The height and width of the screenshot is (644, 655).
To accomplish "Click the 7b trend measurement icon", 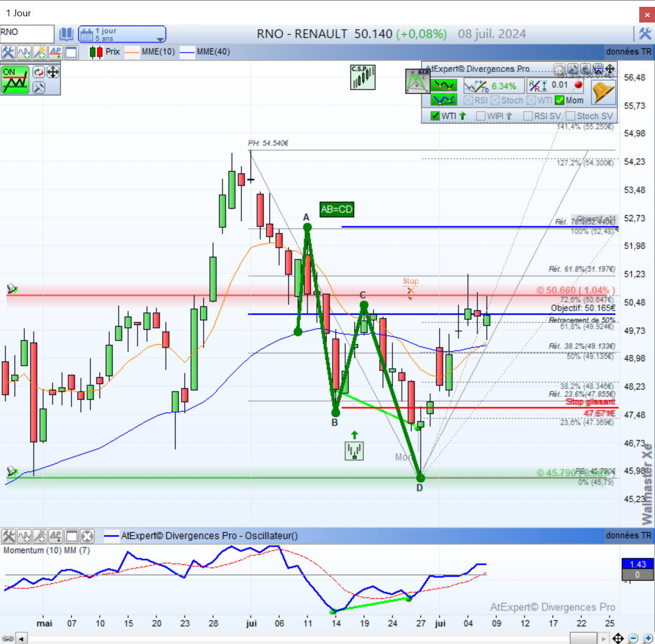I will tap(476, 86).
